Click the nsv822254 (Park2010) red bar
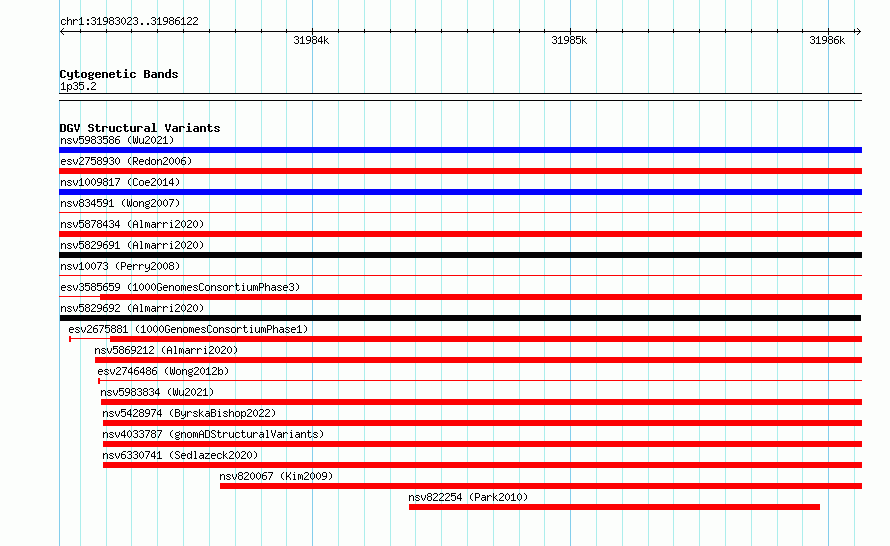 (x=614, y=507)
